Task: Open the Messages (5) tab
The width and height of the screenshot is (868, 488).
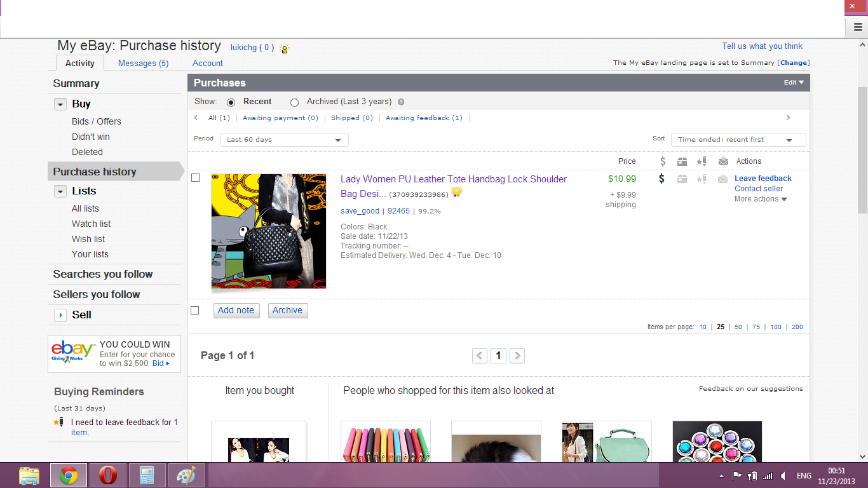Action: point(144,63)
